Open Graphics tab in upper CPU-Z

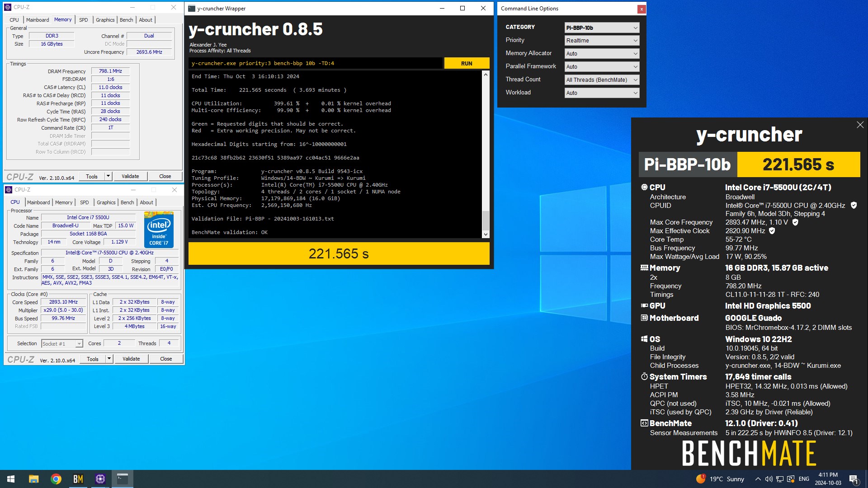click(105, 20)
